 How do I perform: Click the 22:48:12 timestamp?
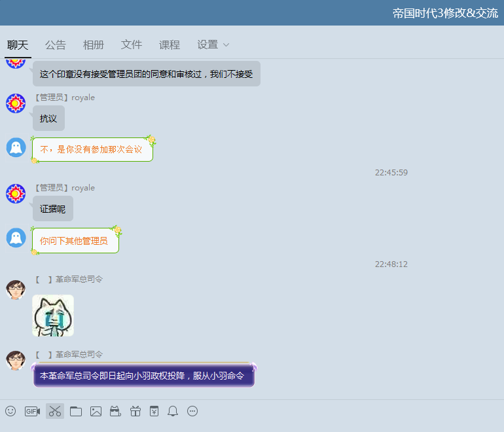tap(391, 264)
